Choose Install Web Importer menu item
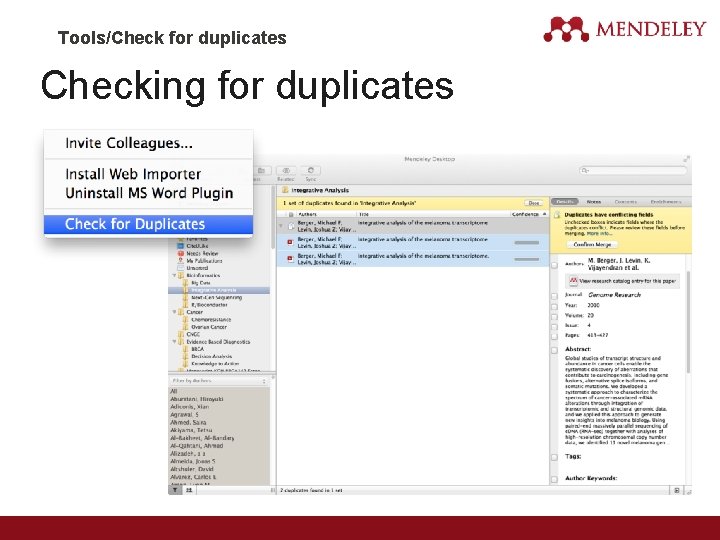The width and height of the screenshot is (720, 540). 133,174
